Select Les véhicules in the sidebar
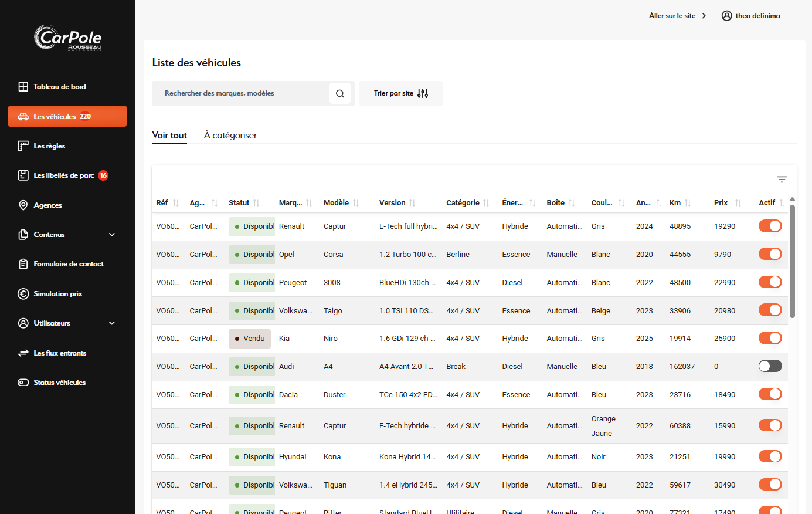812x514 pixels. point(67,116)
